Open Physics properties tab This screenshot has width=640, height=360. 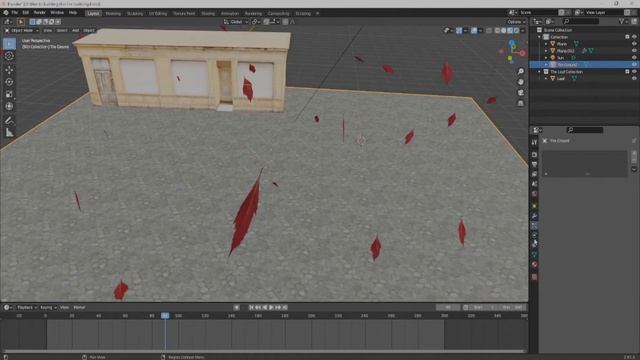534,236
